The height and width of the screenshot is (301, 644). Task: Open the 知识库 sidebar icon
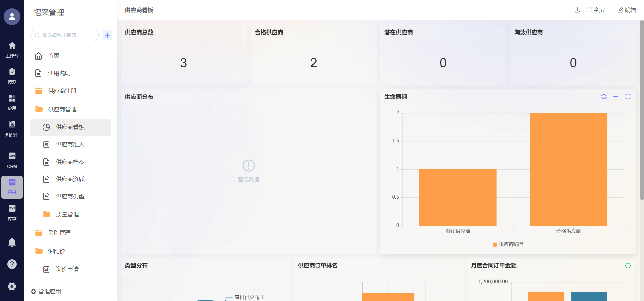[12, 128]
